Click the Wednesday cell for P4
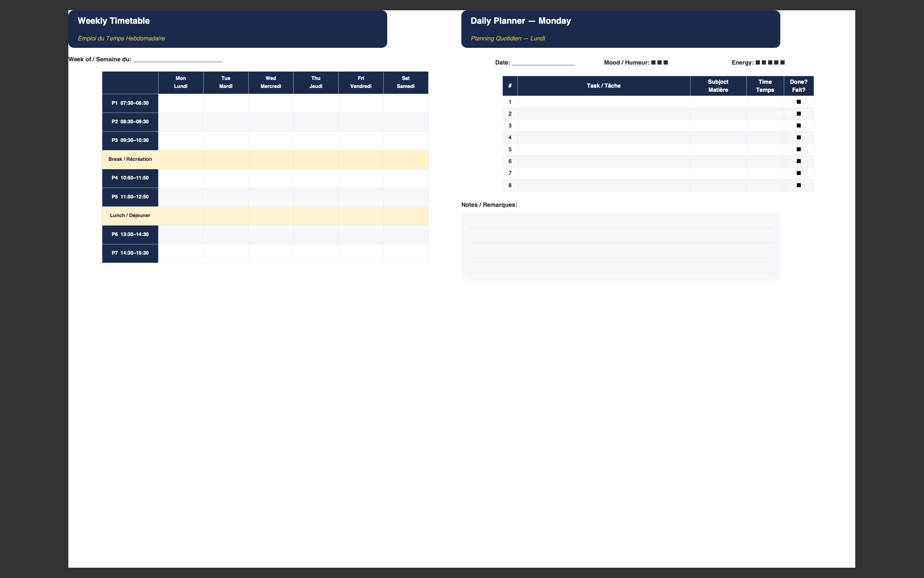This screenshot has height=578, width=924. 271,178
